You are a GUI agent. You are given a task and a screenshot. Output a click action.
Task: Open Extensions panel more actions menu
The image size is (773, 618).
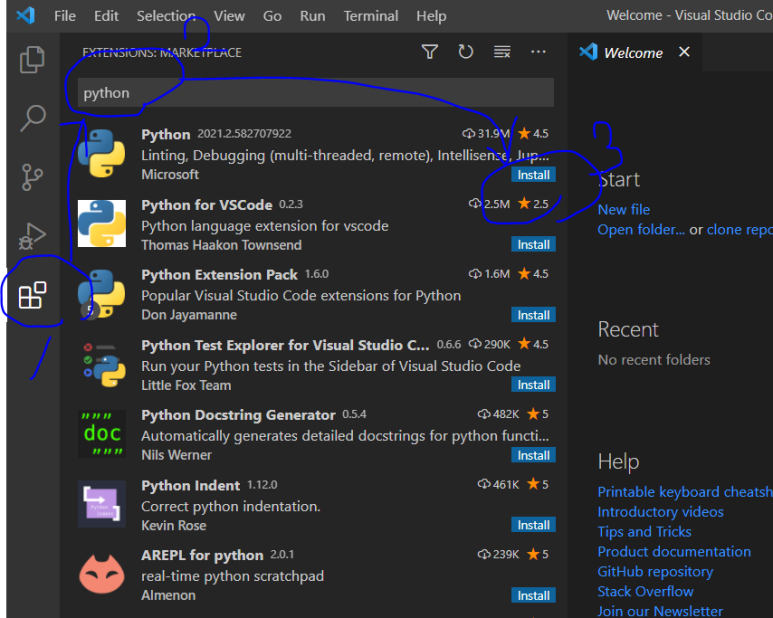click(x=538, y=52)
